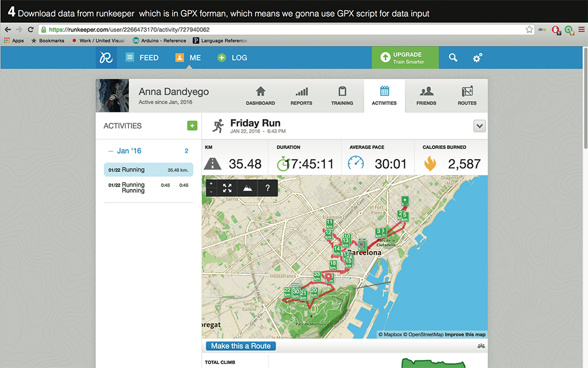Expand the Friday Run options chevron
This screenshot has height=368, width=588.
pyautogui.click(x=479, y=126)
